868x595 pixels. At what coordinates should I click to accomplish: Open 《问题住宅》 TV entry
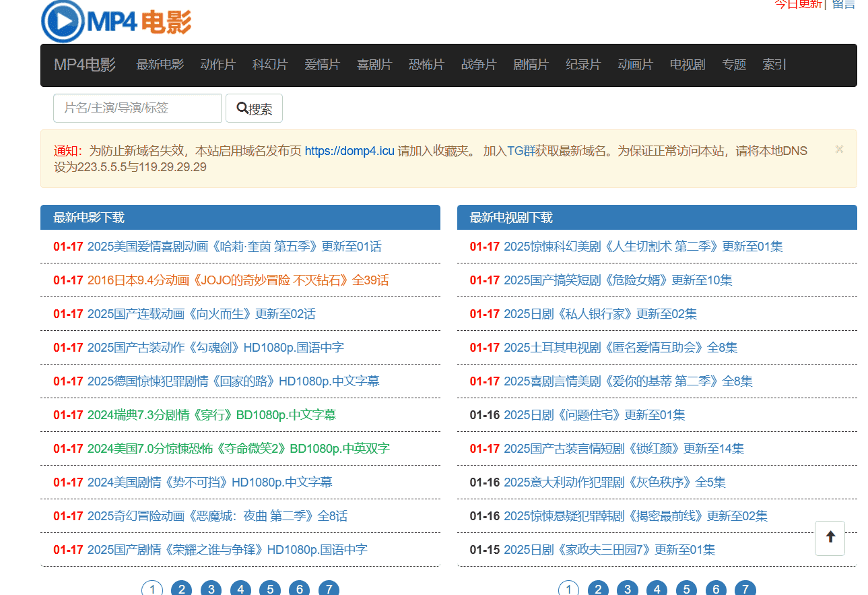point(595,415)
